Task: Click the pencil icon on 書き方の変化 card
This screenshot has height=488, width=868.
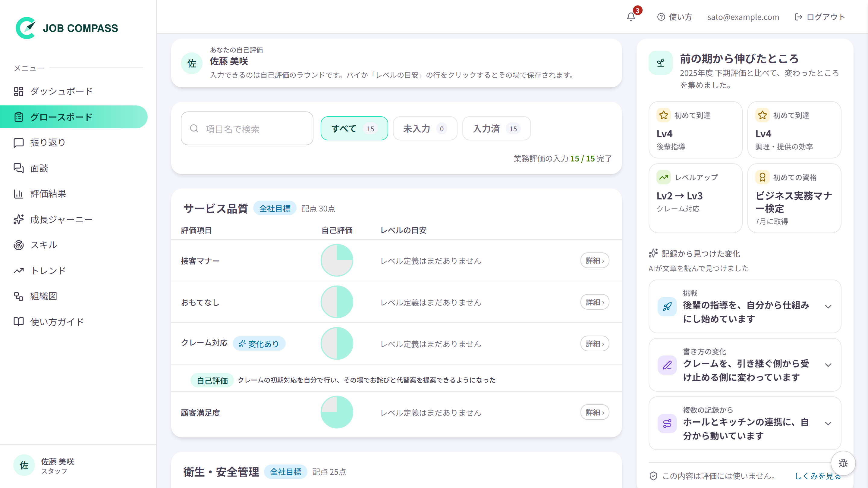Action: click(x=667, y=365)
